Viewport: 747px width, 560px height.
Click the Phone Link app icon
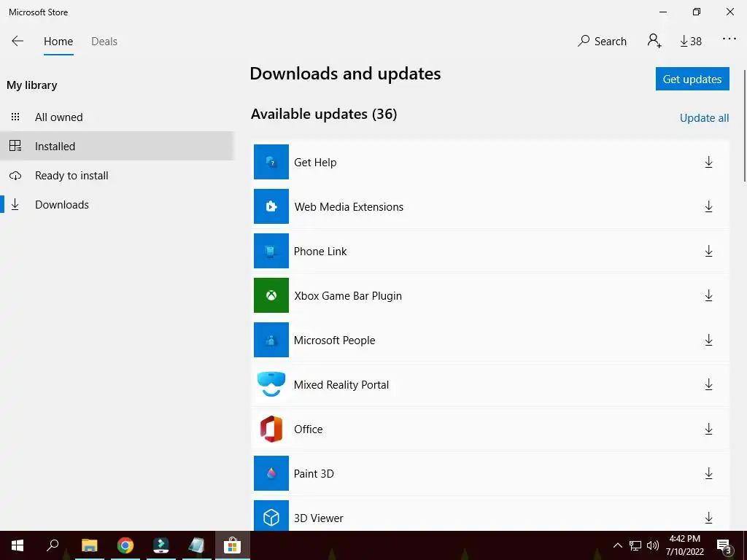click(271, 251)
